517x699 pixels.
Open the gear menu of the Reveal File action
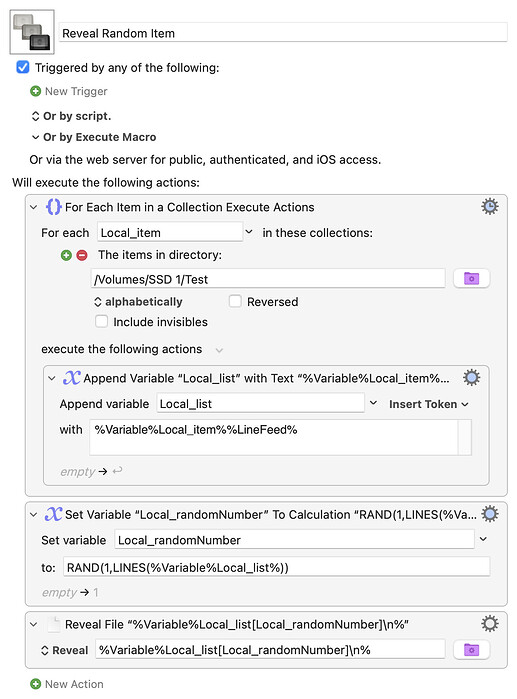point(490,624)
